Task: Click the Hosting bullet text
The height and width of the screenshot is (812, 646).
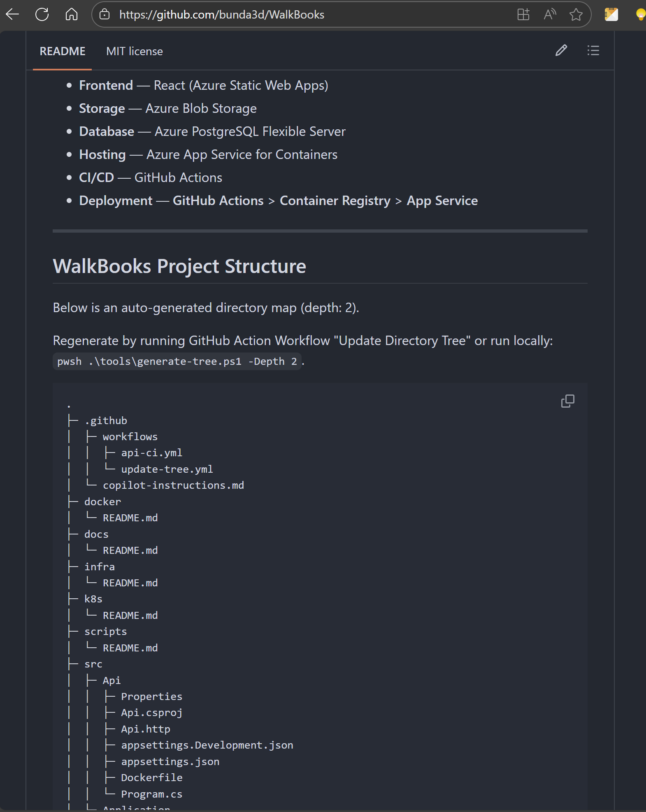Action: (208, 154)
